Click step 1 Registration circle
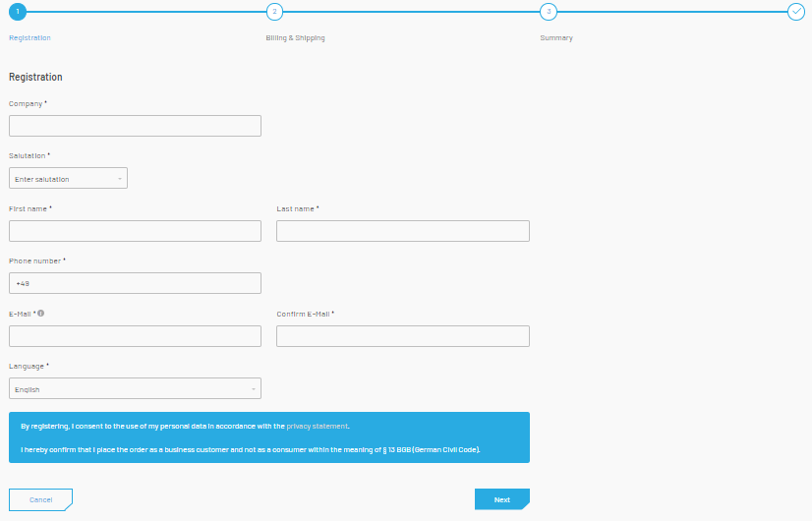The image size is (812, 521). (x=18, y=12)
